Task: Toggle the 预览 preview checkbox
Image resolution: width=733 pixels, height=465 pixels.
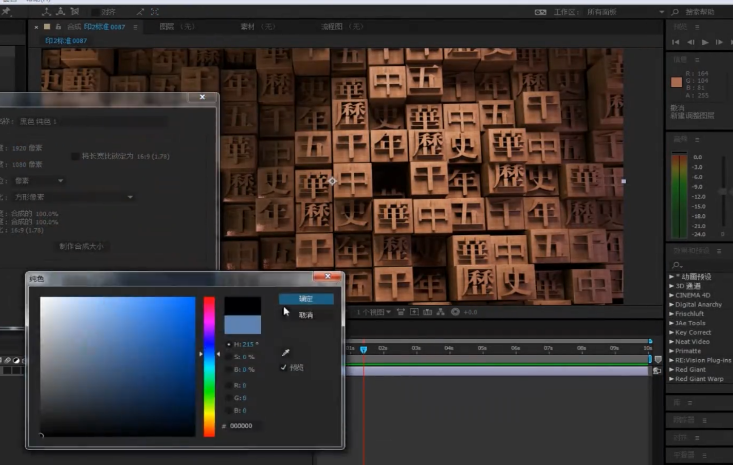Action: coord(284,367)
